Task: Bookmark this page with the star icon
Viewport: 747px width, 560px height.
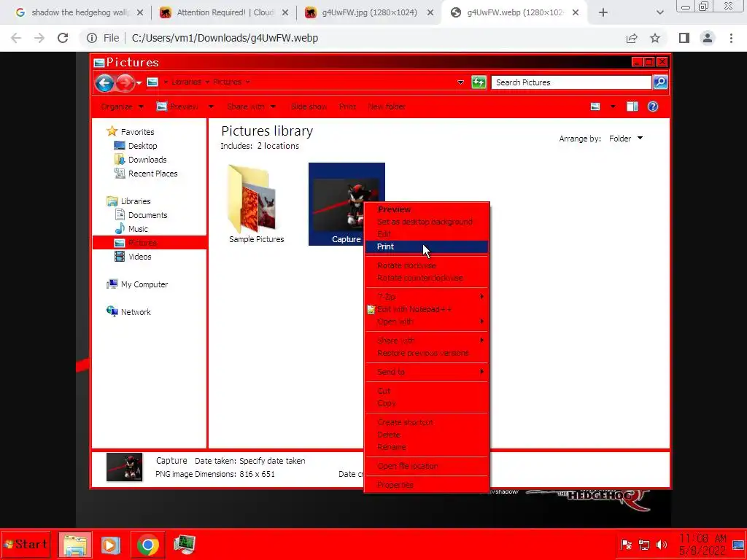Action: pyautogui.click(x=655, y=38)
